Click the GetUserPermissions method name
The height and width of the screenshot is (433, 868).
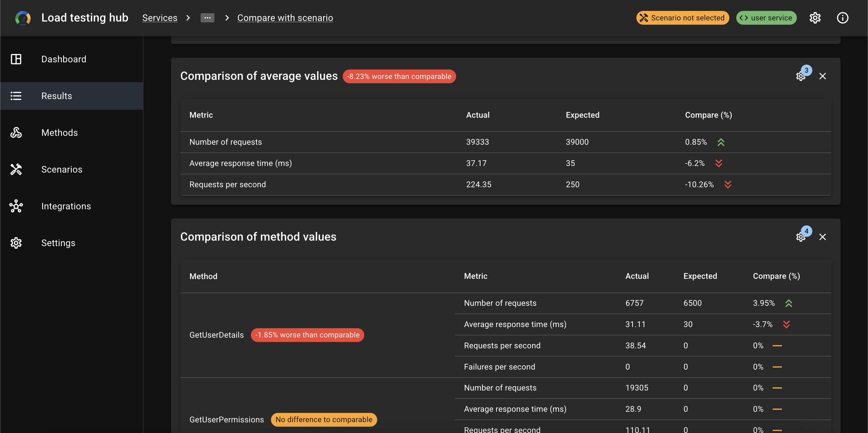[x=226, y=420]
